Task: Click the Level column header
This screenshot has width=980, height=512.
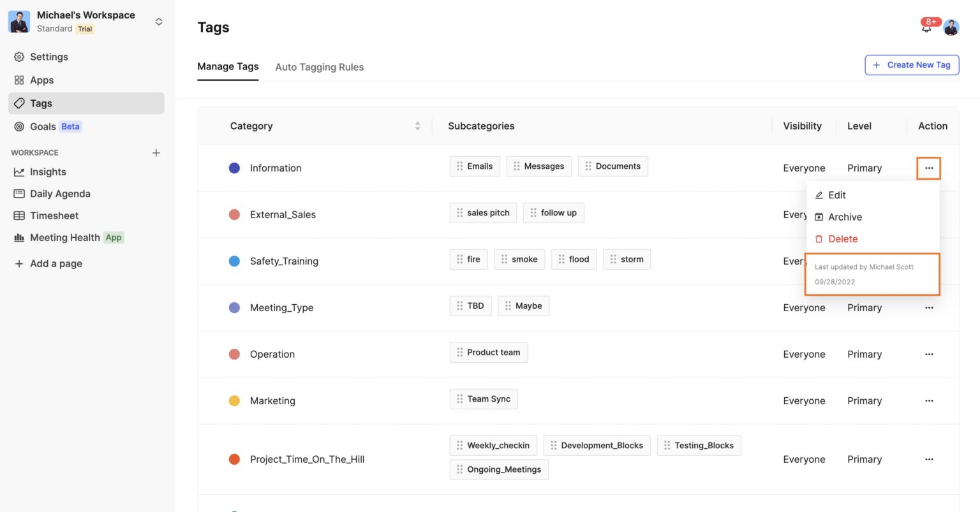Action: pyautogui.click(x=859, y=126)
